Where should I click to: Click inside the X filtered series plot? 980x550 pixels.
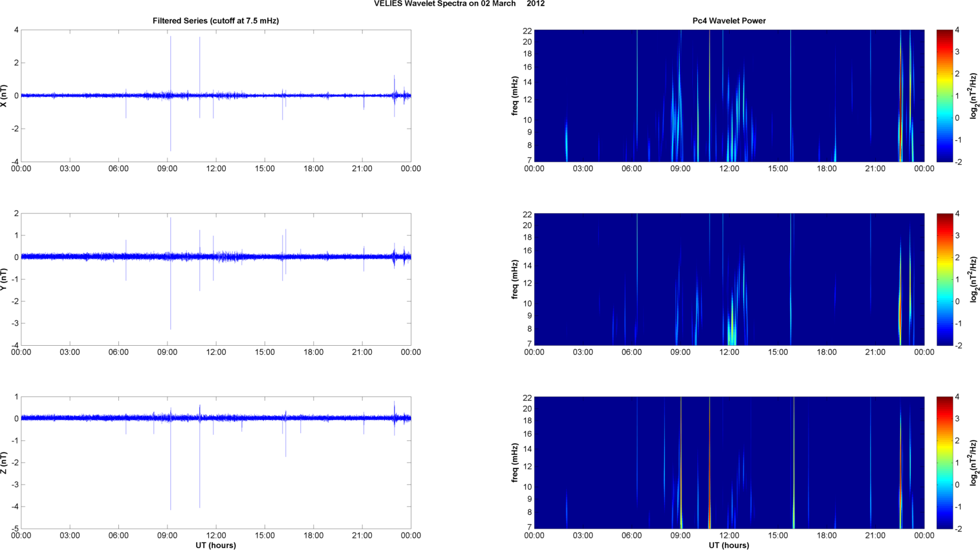(x=216, y=96)
